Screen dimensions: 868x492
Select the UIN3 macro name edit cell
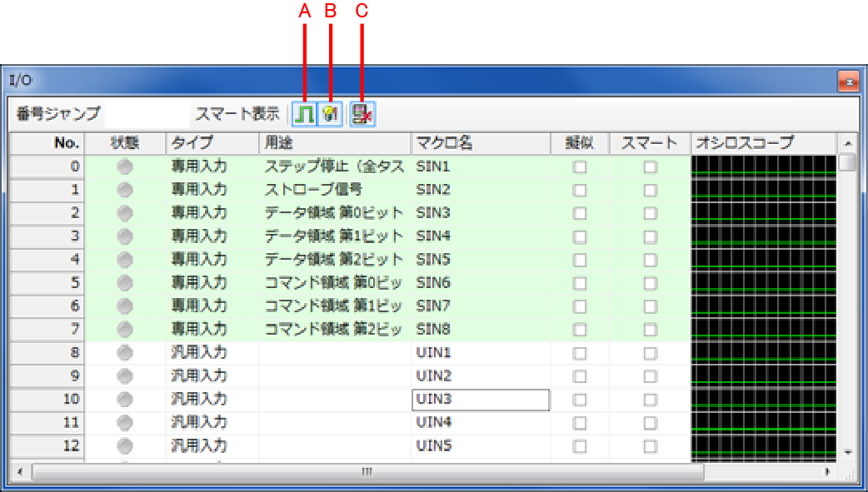point(481,400)
